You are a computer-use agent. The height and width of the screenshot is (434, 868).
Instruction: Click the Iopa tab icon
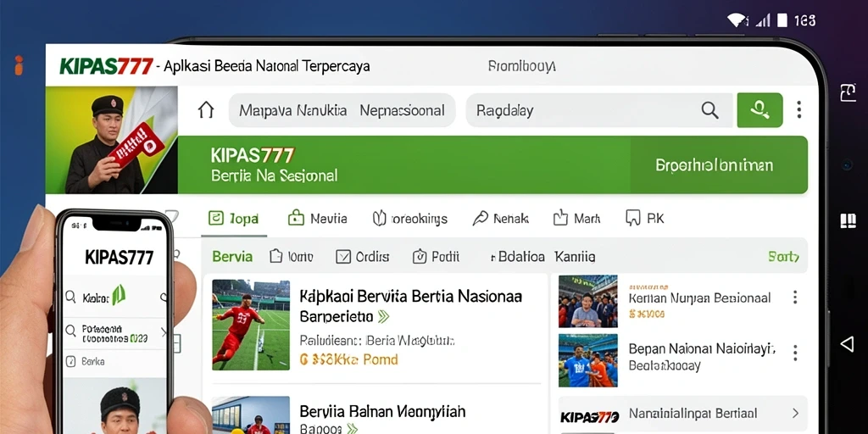[215, 218]
